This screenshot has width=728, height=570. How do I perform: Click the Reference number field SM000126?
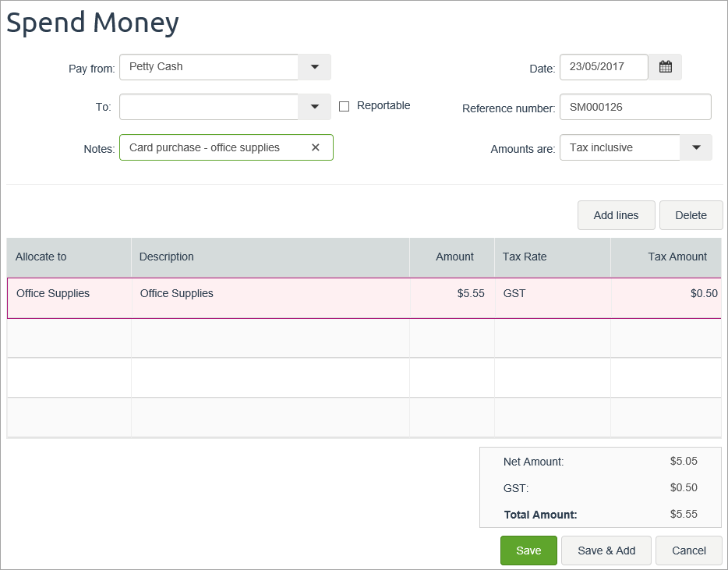tap(634, 108)
